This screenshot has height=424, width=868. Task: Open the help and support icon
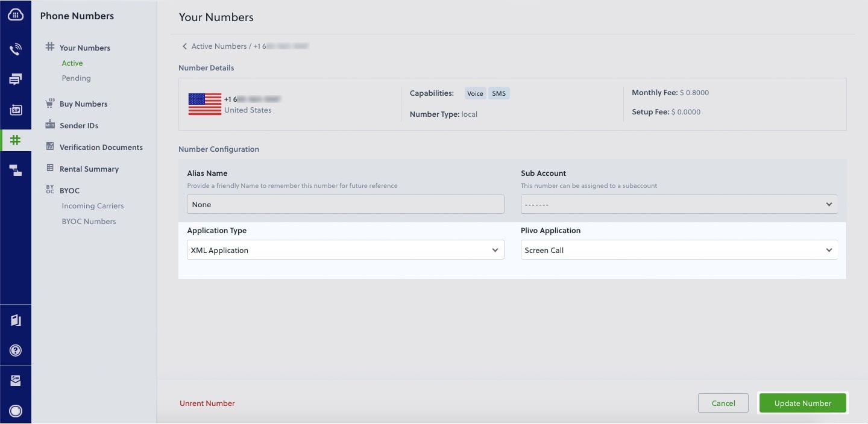[x=15, y=350]
